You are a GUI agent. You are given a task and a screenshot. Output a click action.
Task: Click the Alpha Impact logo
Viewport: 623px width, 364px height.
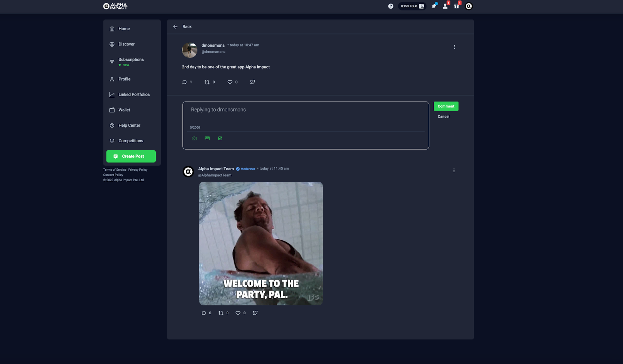tap(115, 6)
